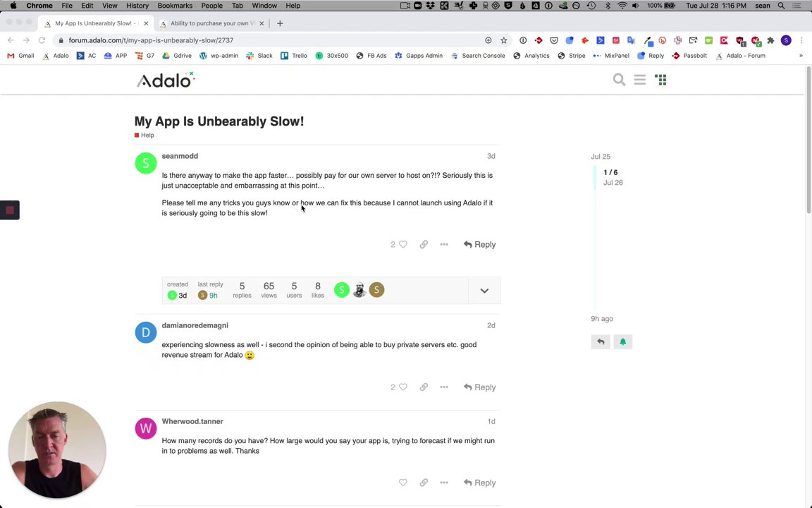Open Wherwood.tanner's pink W avatar

click(x=145, y=429)
